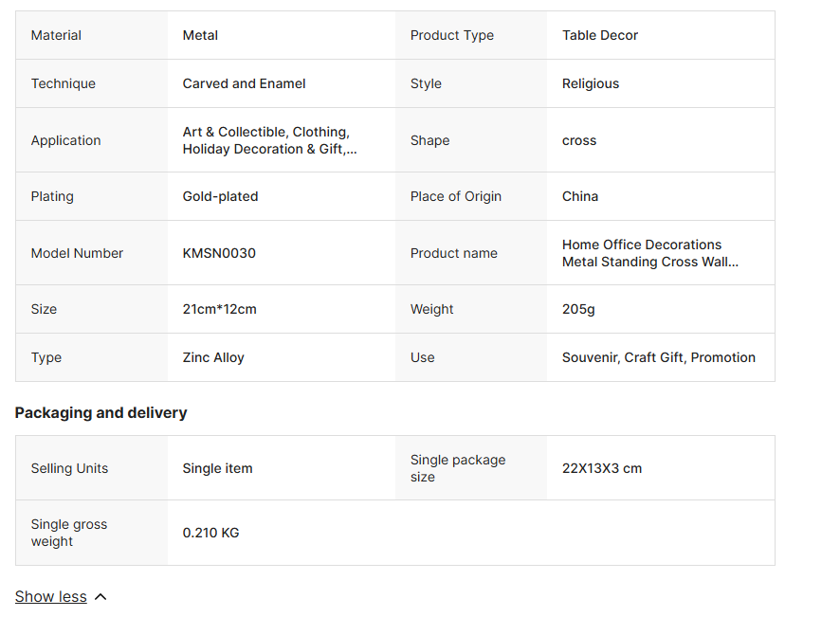Viewport: 840px width, 617px height.
Task: Click the Packaging and delivery heading
Action: pos(100,412)
